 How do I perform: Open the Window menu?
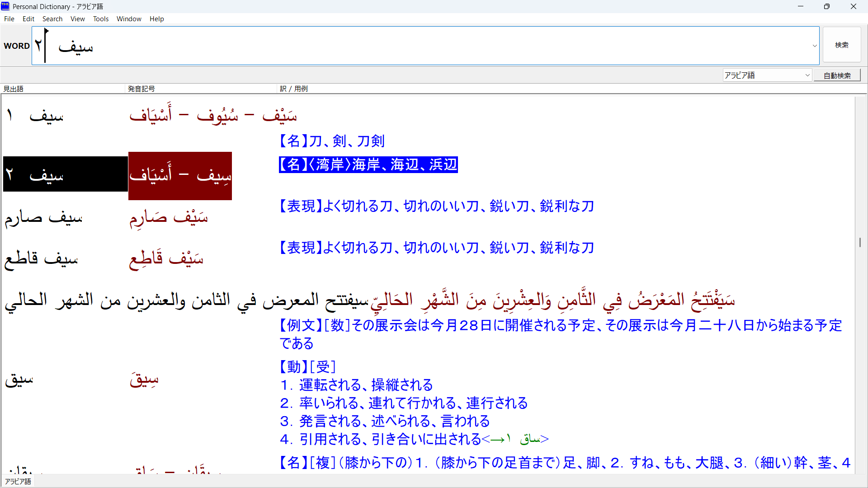pos(129,19)
